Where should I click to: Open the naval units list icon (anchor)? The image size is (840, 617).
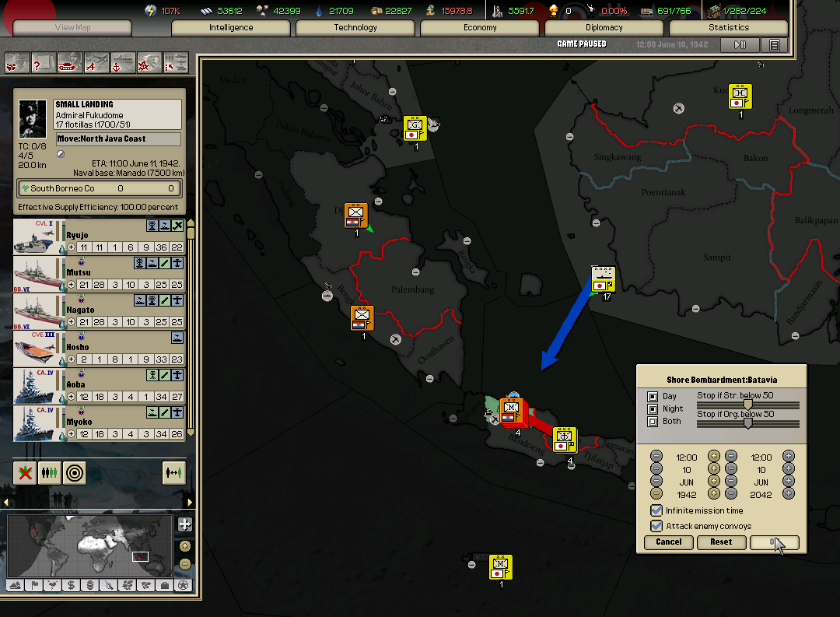click(122, 61)
